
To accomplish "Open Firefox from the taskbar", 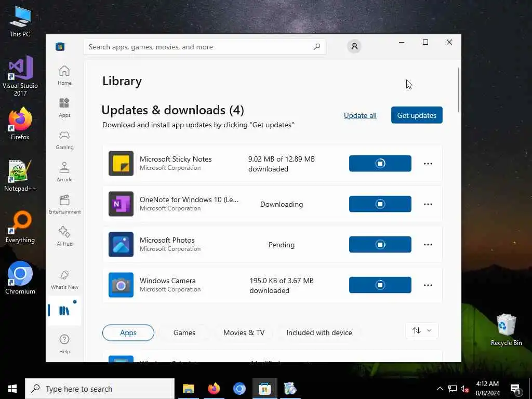I will tap(214, 389).
